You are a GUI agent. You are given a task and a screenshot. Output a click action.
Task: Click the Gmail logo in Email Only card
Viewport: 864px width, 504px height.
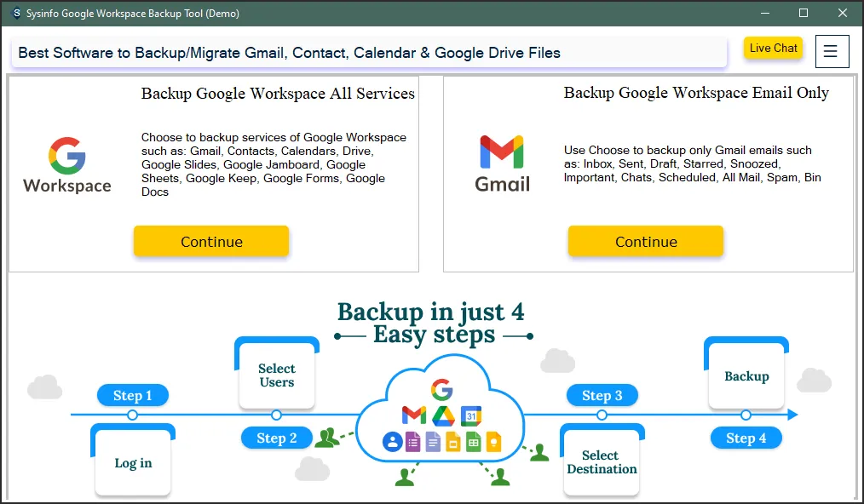tap(502, 163)
